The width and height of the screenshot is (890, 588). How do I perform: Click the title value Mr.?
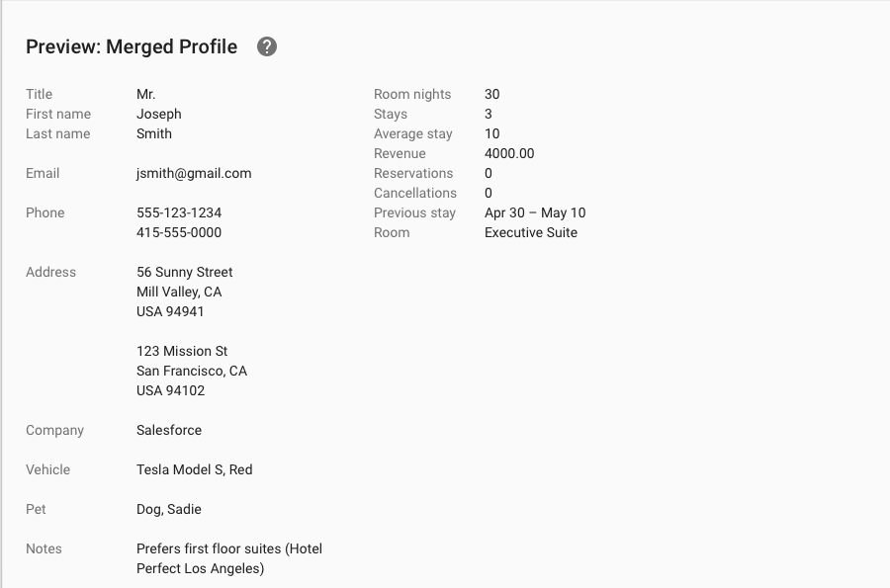pos(146,94)
